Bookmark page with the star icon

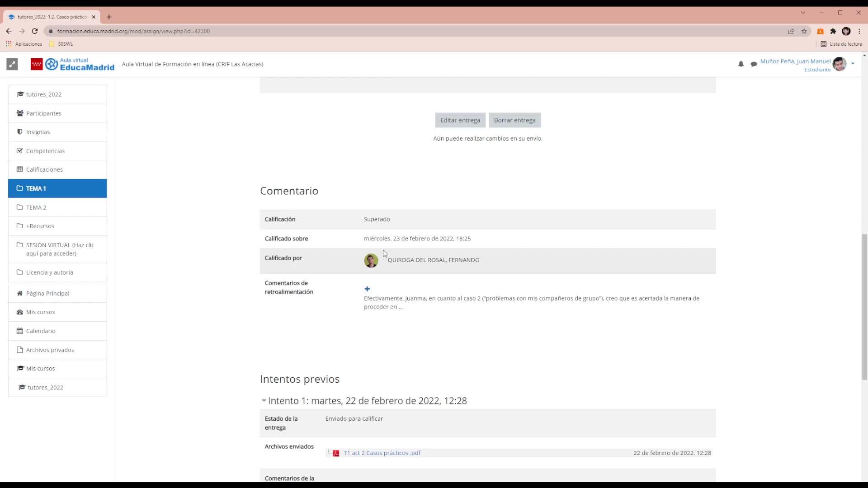[x=804, y=31]
